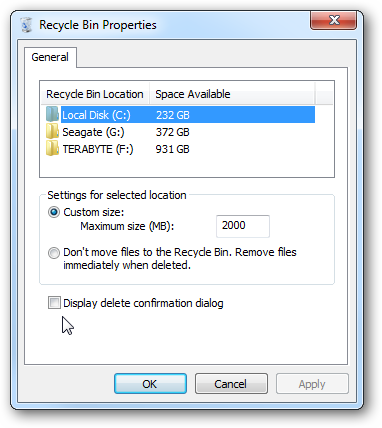Confirm settings with the OK button
The width and height of the screenshot is (382, 428).
click(x=150, y=384)
